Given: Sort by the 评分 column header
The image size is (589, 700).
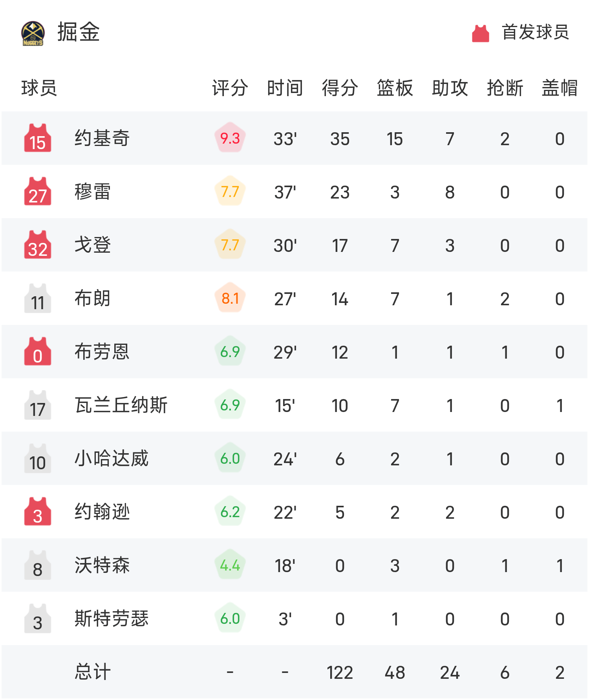Looking at the screenshot, I should coord(230,88).
